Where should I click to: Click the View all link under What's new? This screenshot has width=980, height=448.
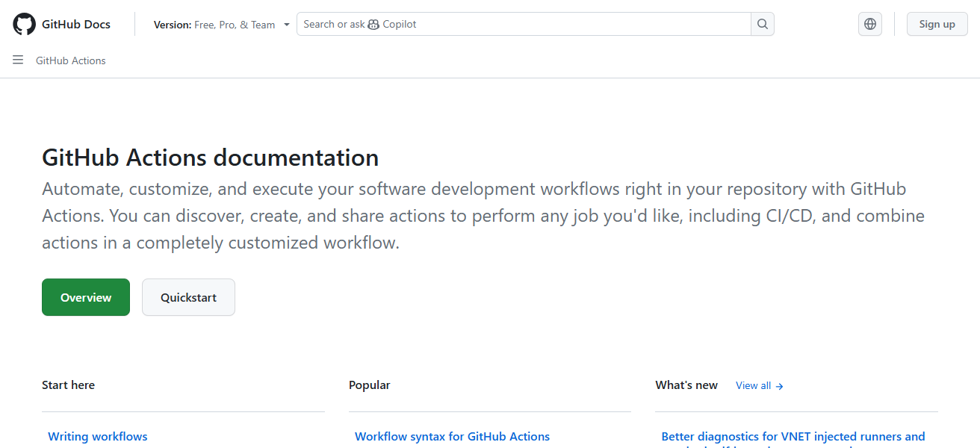click(x=754, y=385)
